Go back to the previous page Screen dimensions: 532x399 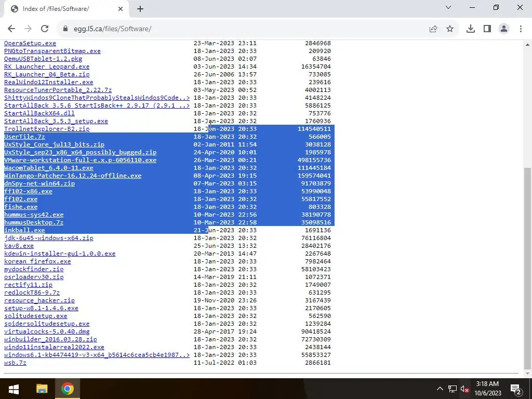pyautogui.click(x=11, y=29)
